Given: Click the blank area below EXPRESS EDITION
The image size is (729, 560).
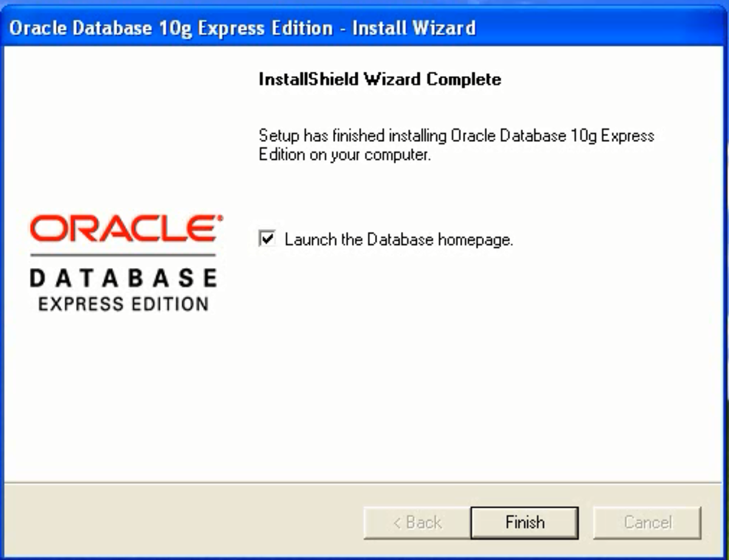Looking at the screenshot, I should tap(122, 395).
